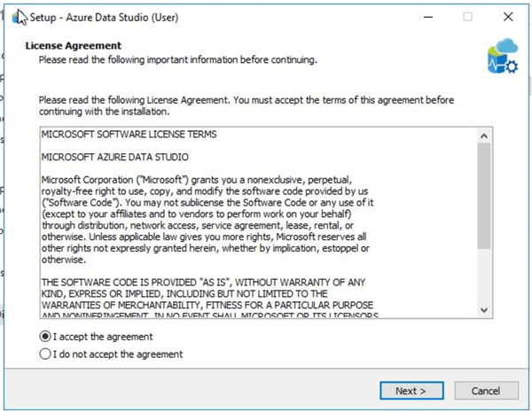This screenshot has width=532, height=412.
Task: Click the Cancel button
Action: click(485, 391)
